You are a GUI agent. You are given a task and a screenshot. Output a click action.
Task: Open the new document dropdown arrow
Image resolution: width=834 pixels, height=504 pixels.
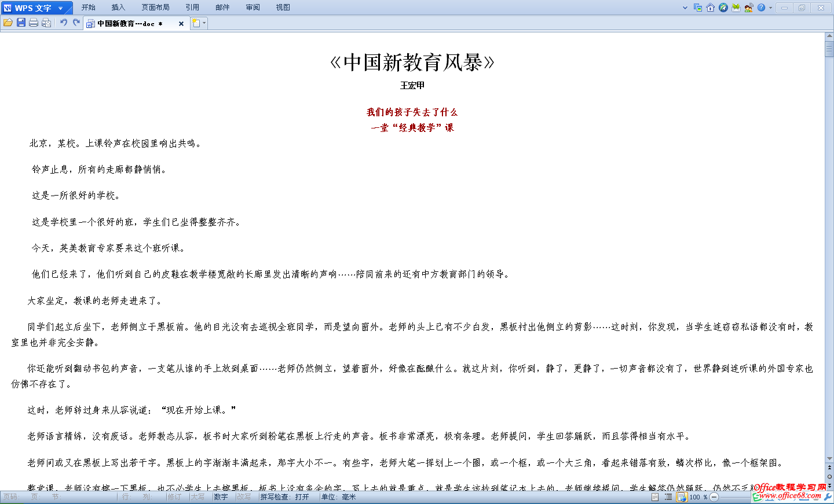204,23
